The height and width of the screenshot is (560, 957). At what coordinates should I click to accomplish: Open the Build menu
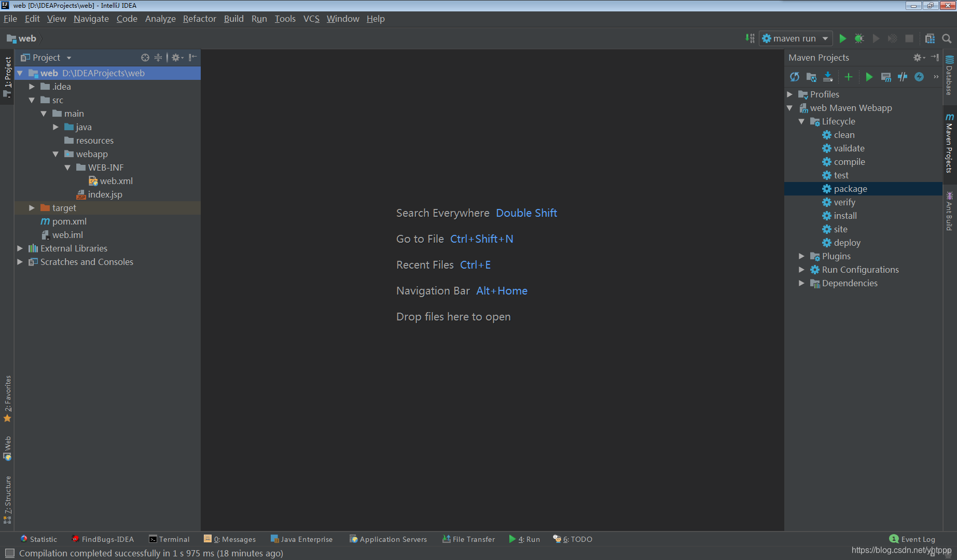pos(233,19)
